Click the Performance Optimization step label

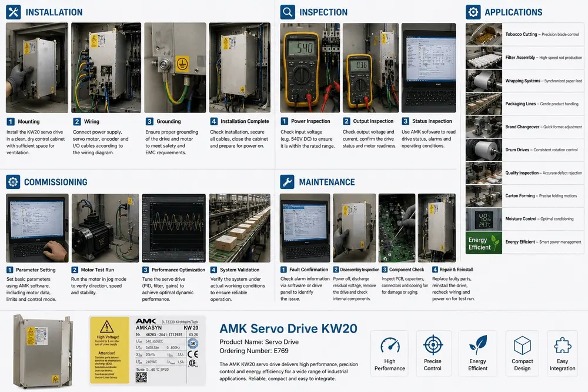click(178, 270)
